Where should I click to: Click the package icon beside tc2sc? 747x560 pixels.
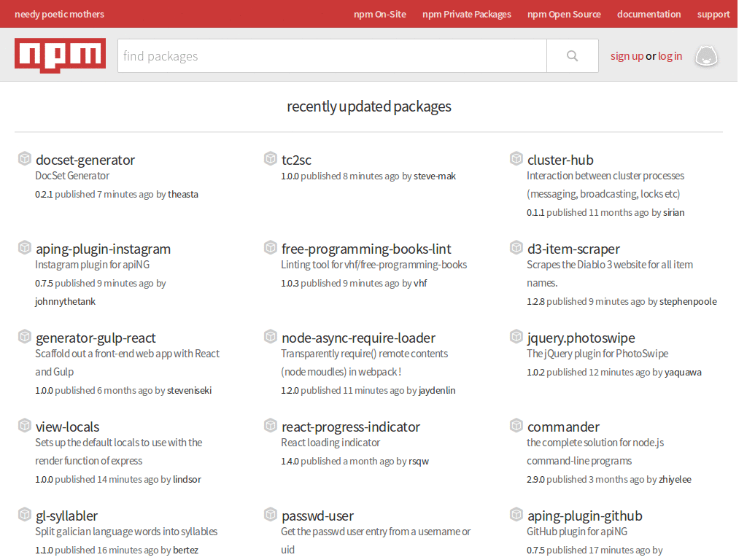pos(271,158)
